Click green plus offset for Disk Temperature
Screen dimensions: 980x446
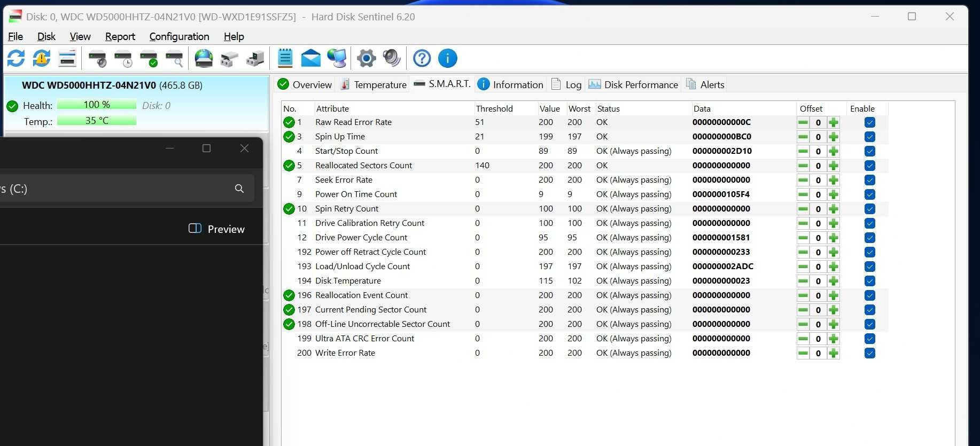(833, 281)
